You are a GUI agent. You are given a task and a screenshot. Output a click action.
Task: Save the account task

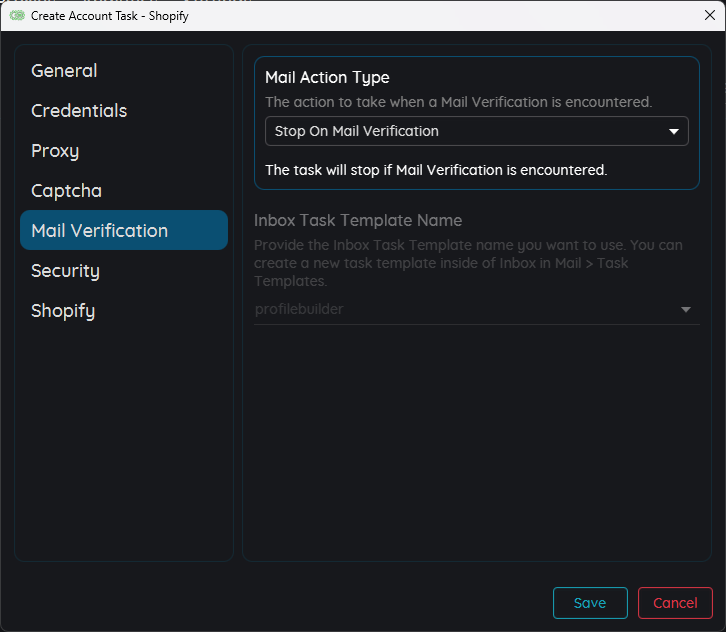[590, 603]
